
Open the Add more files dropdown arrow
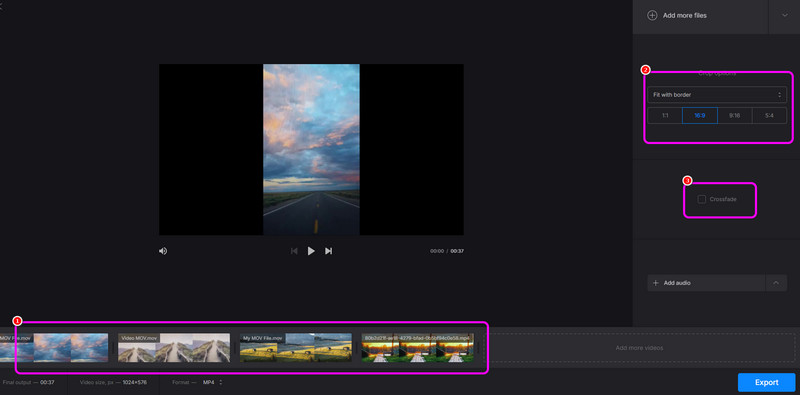(x=785, y=15)
